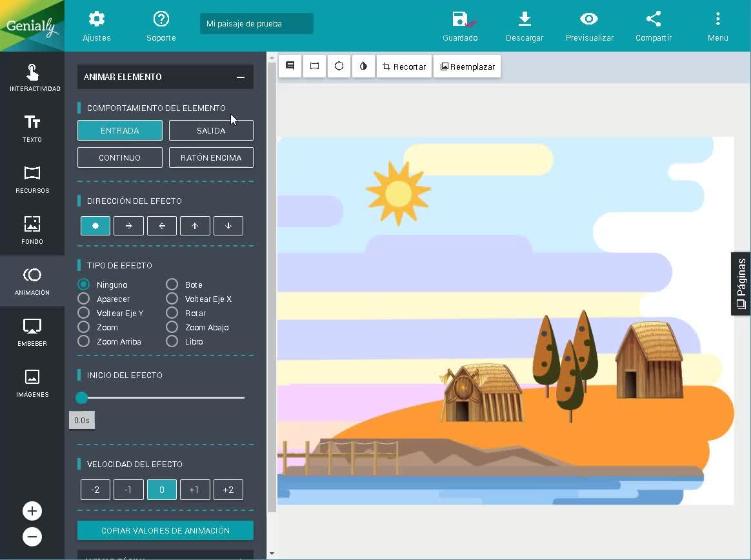This screenshot has height=560, width=751.
Task: Choose the left arrow direction
Action: [162, 226]
